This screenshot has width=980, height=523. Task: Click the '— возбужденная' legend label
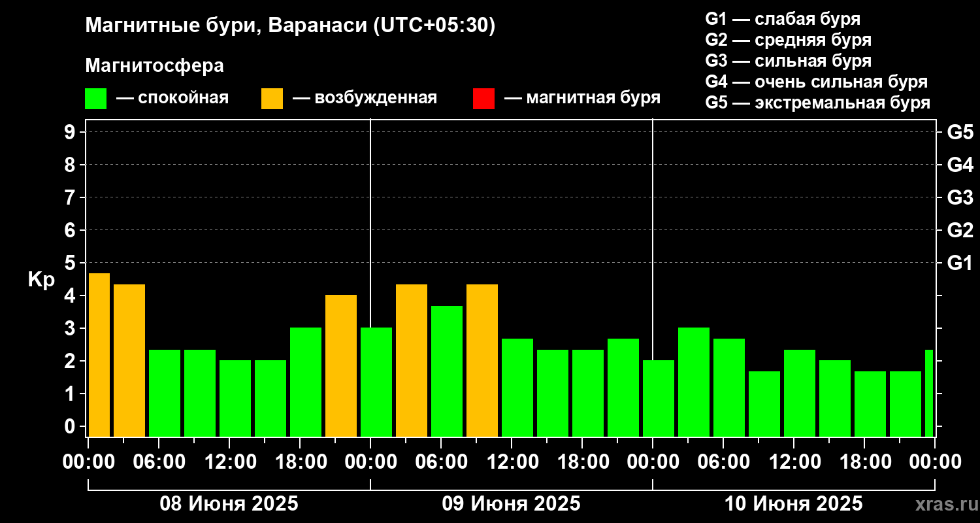(365, 98)
